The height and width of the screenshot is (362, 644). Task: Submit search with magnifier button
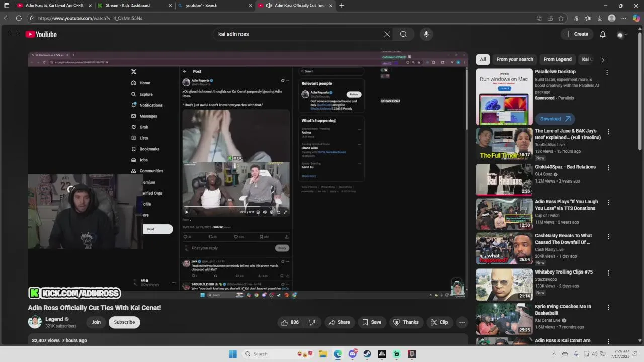(x=404, y=34)
